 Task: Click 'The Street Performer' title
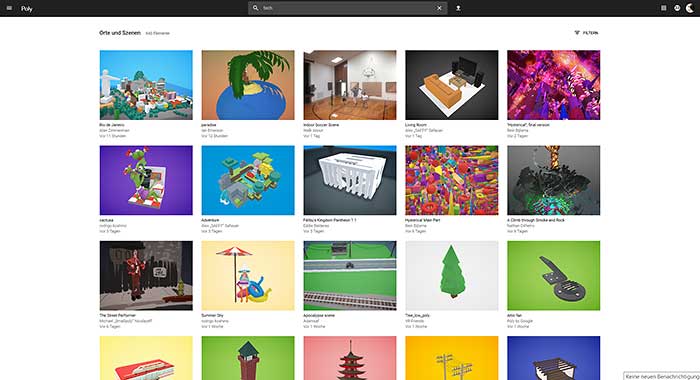[x=117, y=315]
